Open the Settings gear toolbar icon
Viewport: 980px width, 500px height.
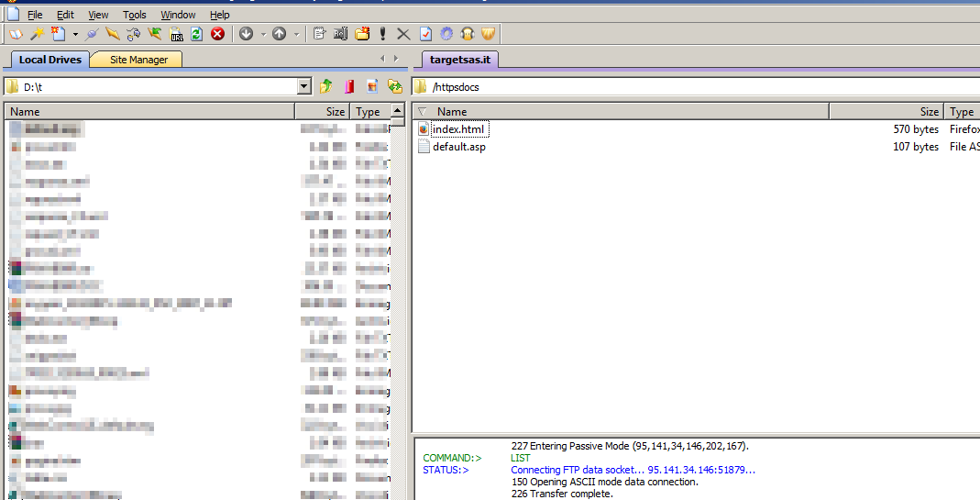coord(446,34)
